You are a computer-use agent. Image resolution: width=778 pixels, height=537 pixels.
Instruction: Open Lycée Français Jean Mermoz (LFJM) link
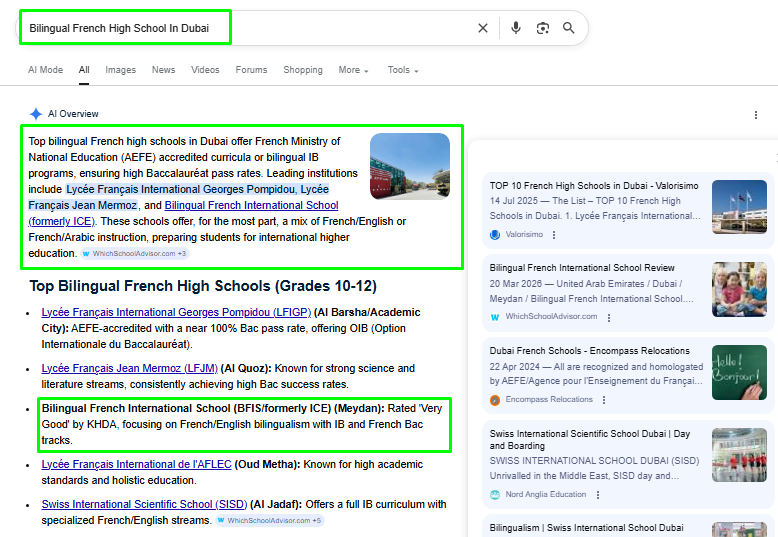[129, 368]
